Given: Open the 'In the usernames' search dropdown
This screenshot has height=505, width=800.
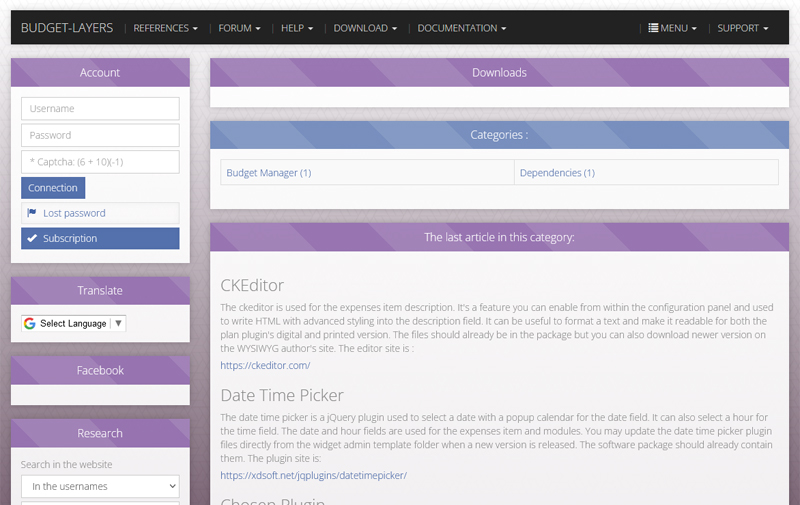Looking at the screenshot, I should (100, 487).
